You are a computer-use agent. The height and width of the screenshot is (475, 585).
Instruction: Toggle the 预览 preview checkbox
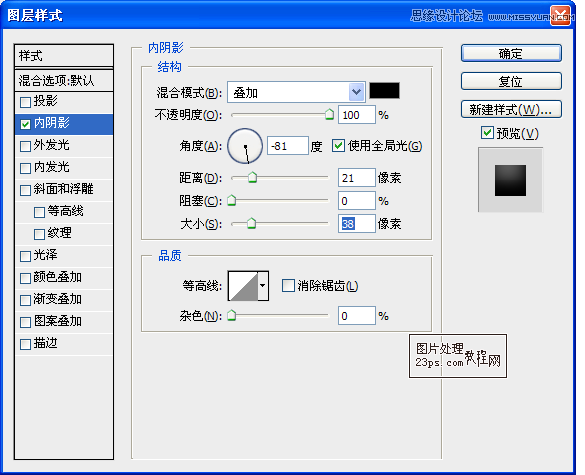click(487, 133)
